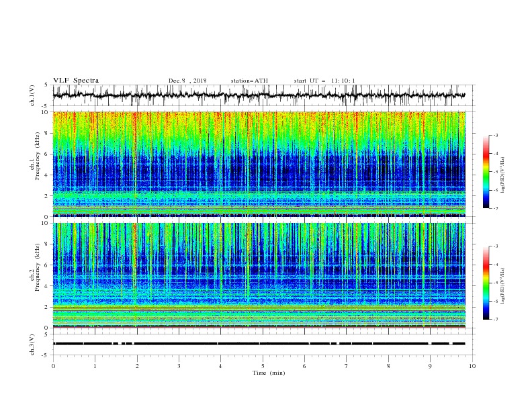
Task: Click the ch.2 spectrogram color scale bar
Action: [486, 283]
